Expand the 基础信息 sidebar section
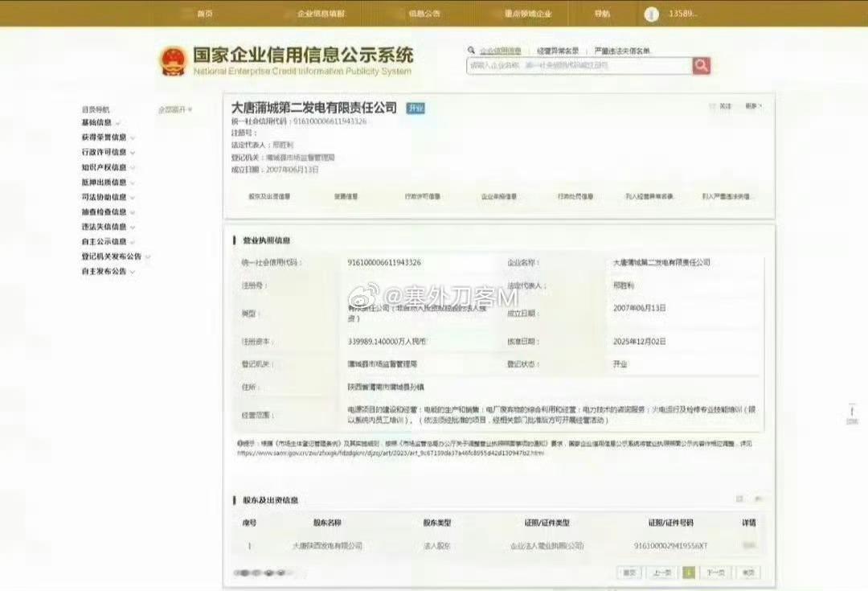 [100, 122]
